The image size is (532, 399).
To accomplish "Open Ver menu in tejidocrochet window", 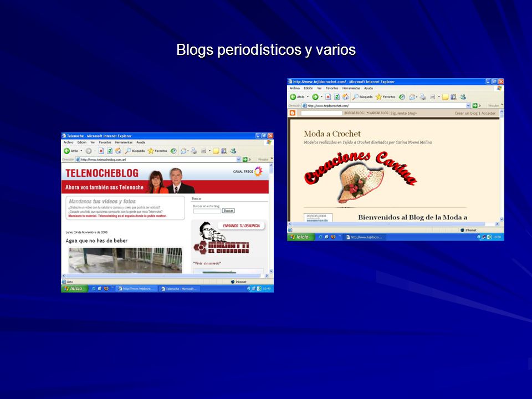I will [x=319, y=88].
